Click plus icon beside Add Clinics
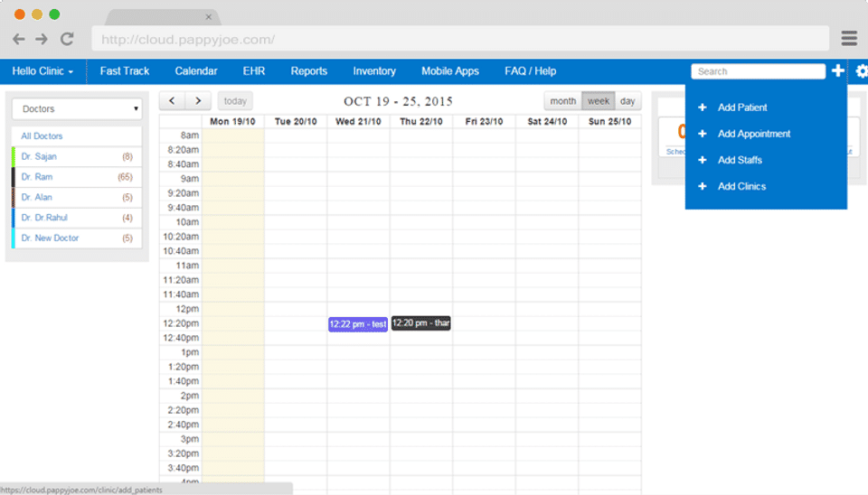The height and width of the screenshot is (495, 868). (x=702, y=186)
